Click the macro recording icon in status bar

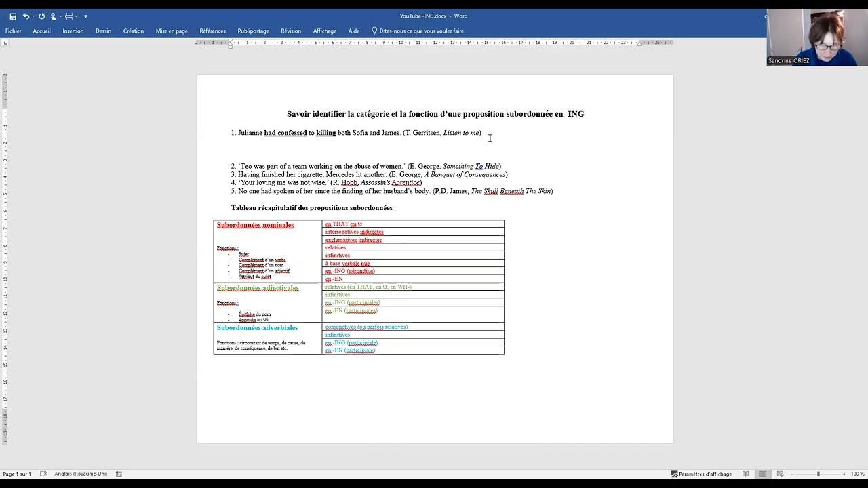(119, 474)
